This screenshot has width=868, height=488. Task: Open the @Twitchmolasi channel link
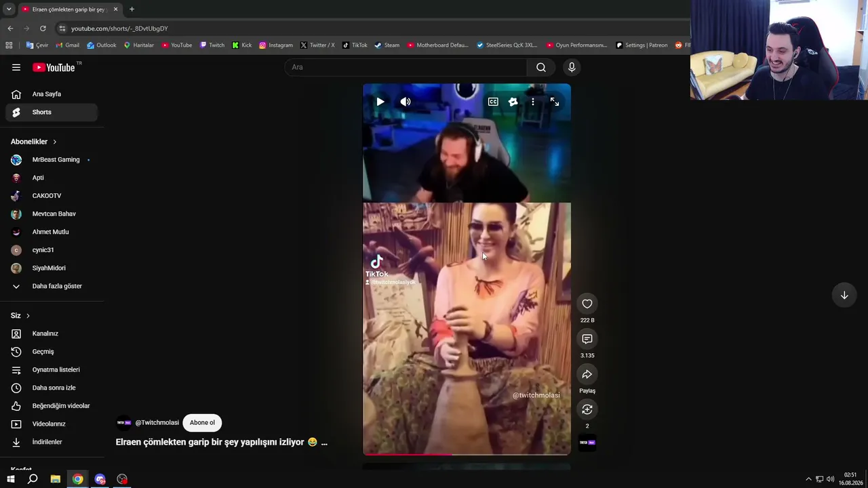[x=157, y=422]
